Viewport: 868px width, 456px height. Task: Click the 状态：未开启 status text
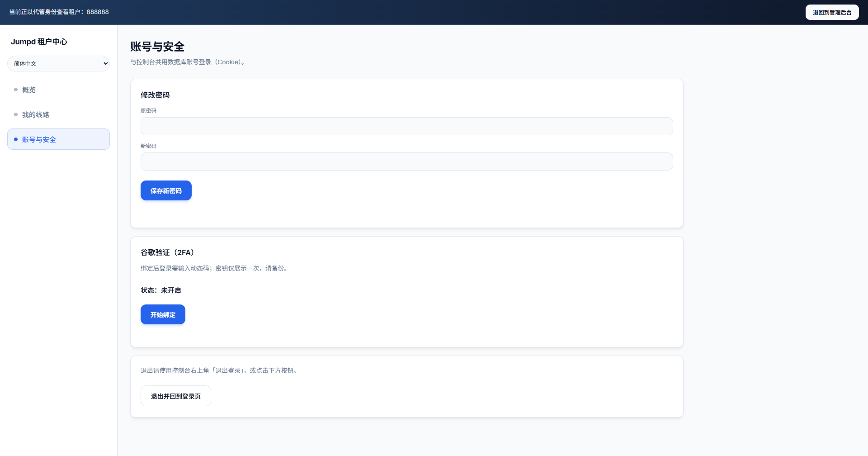pyautogui.click(x=160, y=290)
